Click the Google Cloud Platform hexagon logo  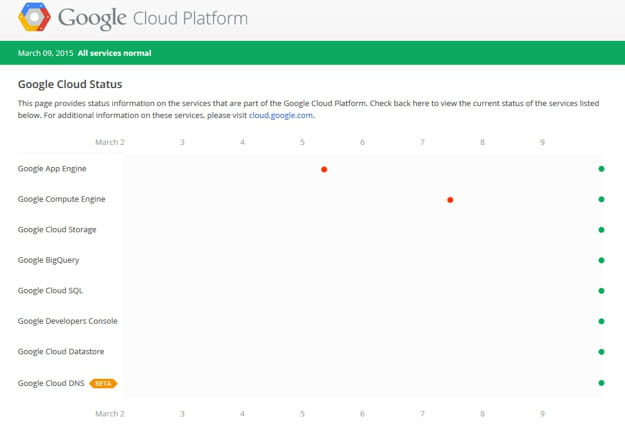[x=34, y=17]
